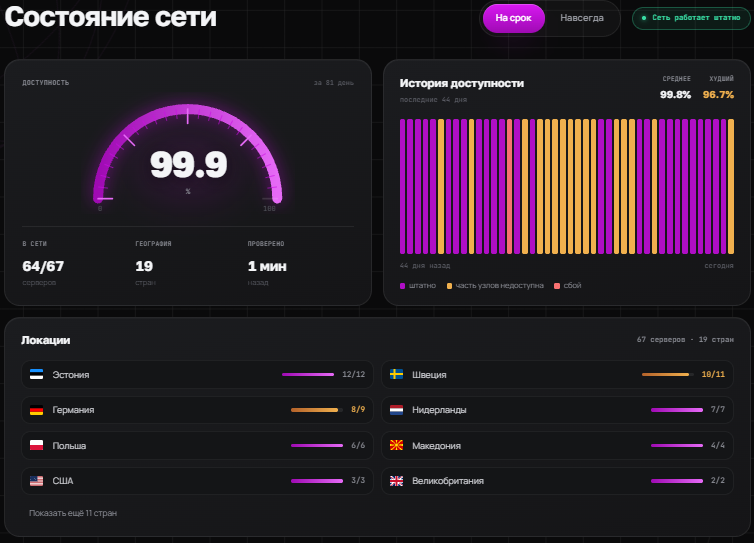Click the Poland «6/6» server count
This screenshot has height=543, width=754.
coord(358,445)
